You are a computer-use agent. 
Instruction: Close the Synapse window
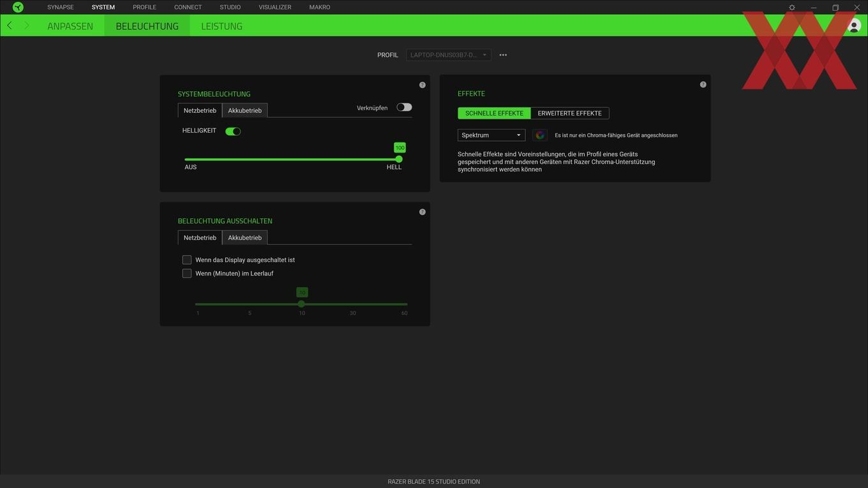857,8
